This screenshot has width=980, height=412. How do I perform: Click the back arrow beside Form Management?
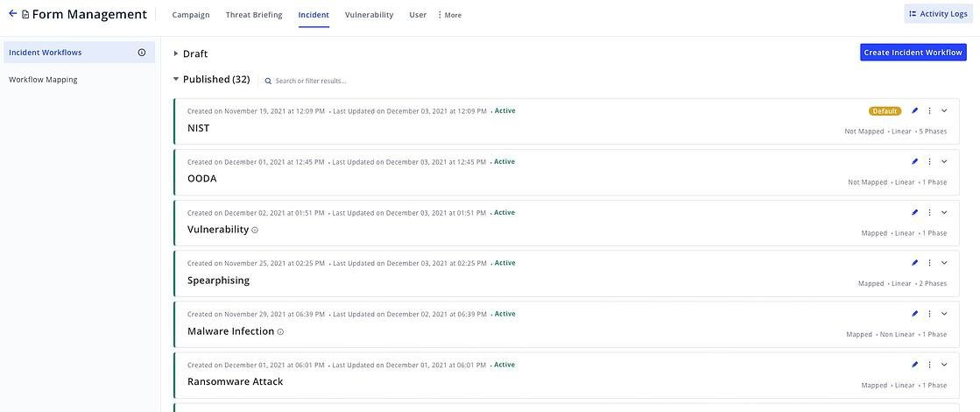click(x=12, y=14)
